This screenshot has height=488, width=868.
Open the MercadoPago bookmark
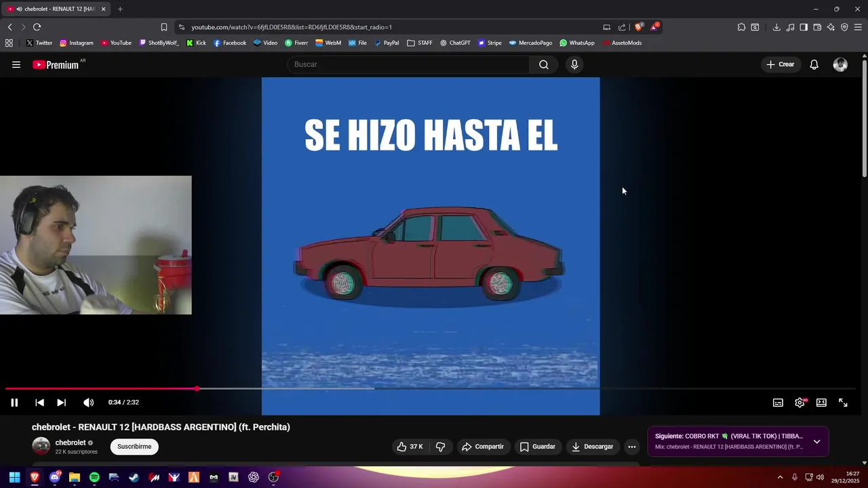[530, 43]
